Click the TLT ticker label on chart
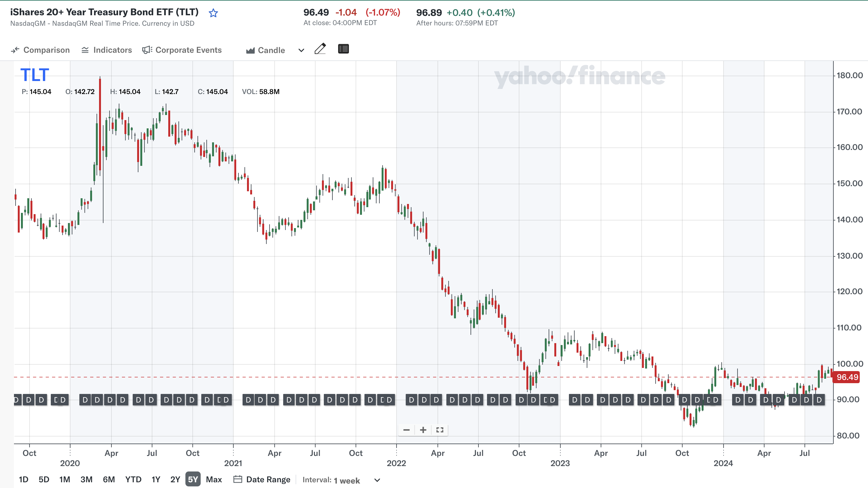This screenshot has width=868, height=488. point(34,75)
